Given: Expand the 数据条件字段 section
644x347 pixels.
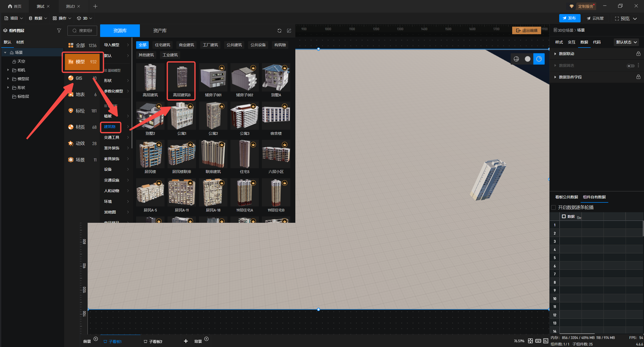Looking at the screenshot, I should pos(555,77).
